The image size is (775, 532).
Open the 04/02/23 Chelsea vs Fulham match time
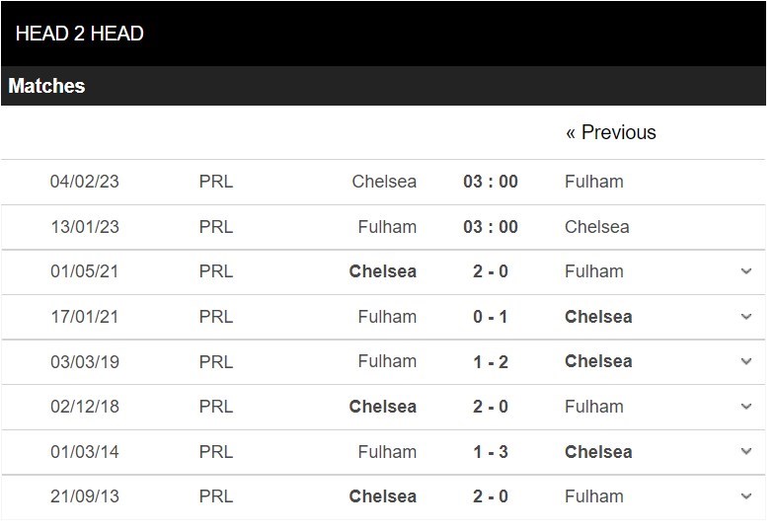[491, 182]
